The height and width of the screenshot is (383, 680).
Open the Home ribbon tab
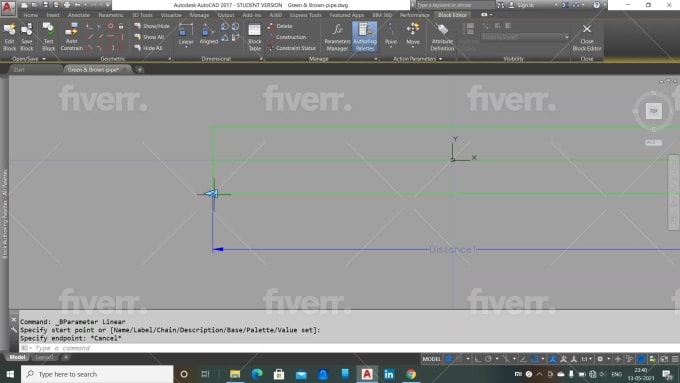30,15
